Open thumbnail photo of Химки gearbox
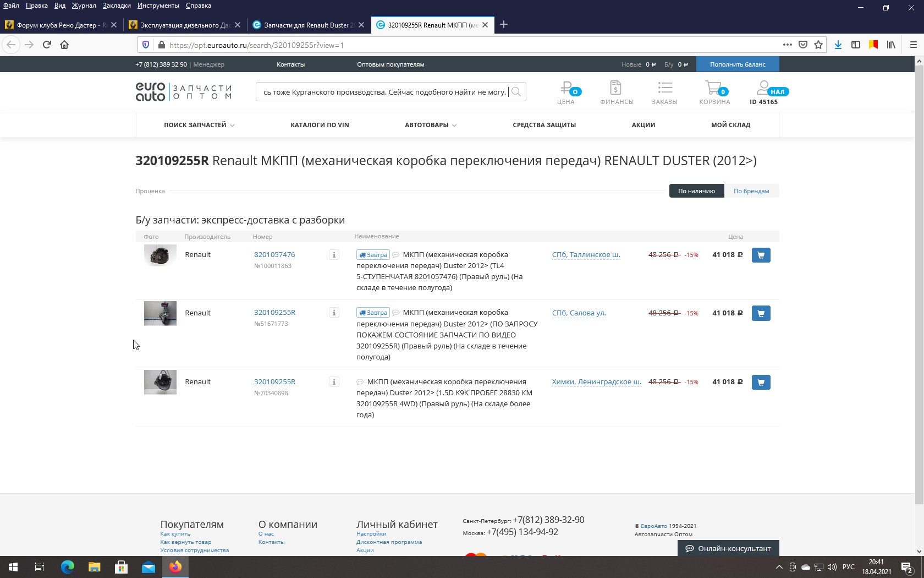This screenshot has height=578, width=924. point(160,382)
